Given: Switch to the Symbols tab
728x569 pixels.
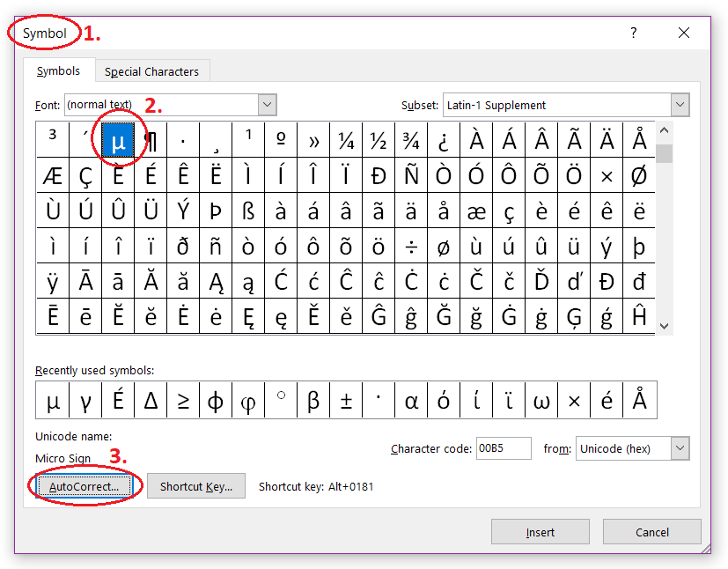Looking at the screenshot, I should (59, 70).
